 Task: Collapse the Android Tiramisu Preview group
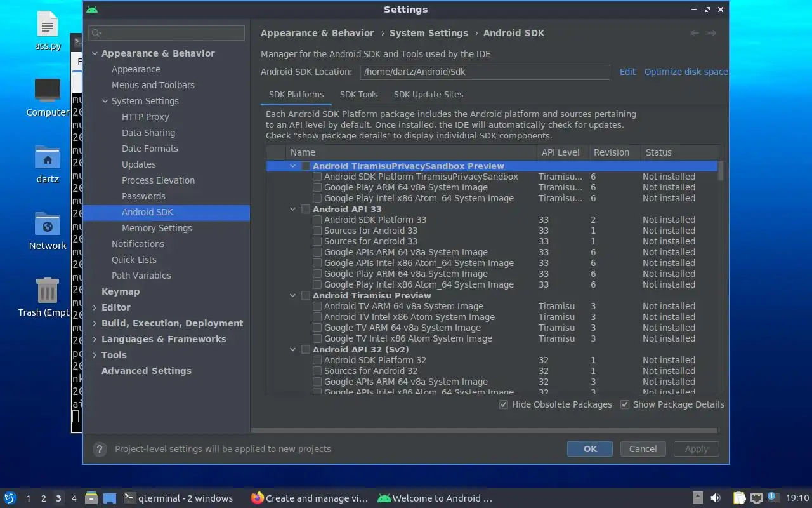[293, 295]
